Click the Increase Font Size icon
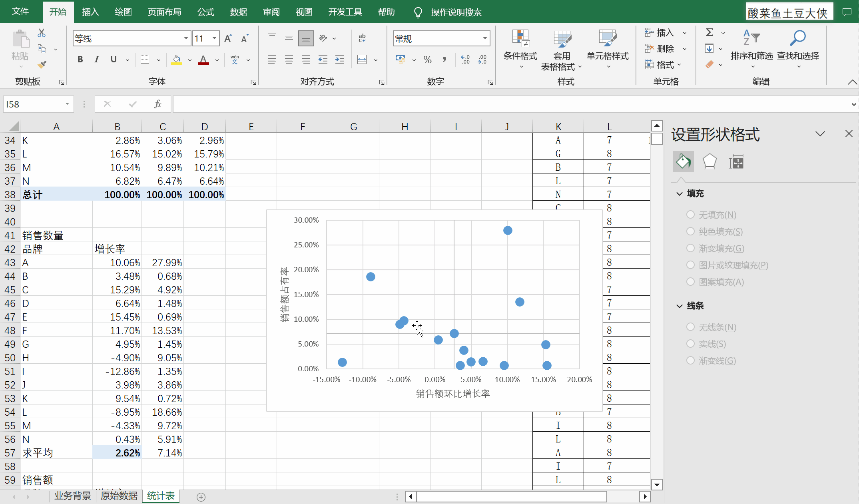The height and width of the screenshot is (504, 859). tap(228, 39)
